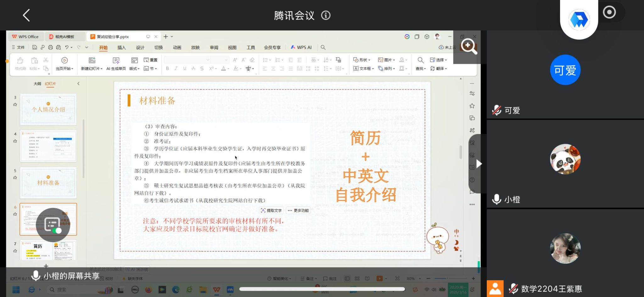This screenshot has width=644, height=297.
Task: Click the 查找 find icon in ribbon
Action: point(420,60)
